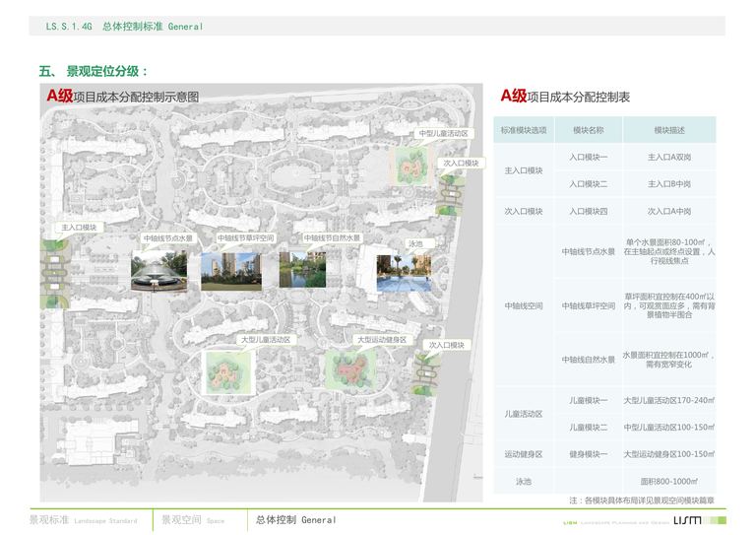This screenshot has height=535, width=756.
Task: Click 中型儿童活动区100-150㎡ description cell
Action: pos(669,427)
